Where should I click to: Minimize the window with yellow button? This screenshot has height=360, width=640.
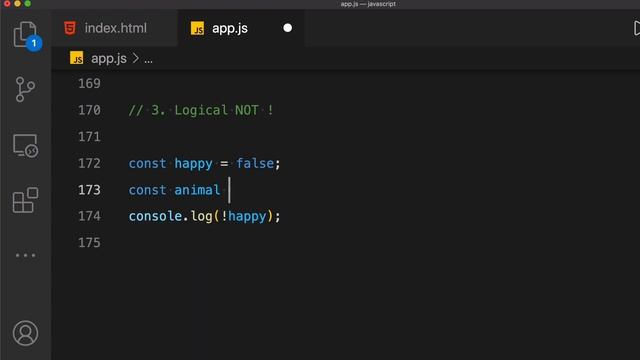[x=17, y=3]
